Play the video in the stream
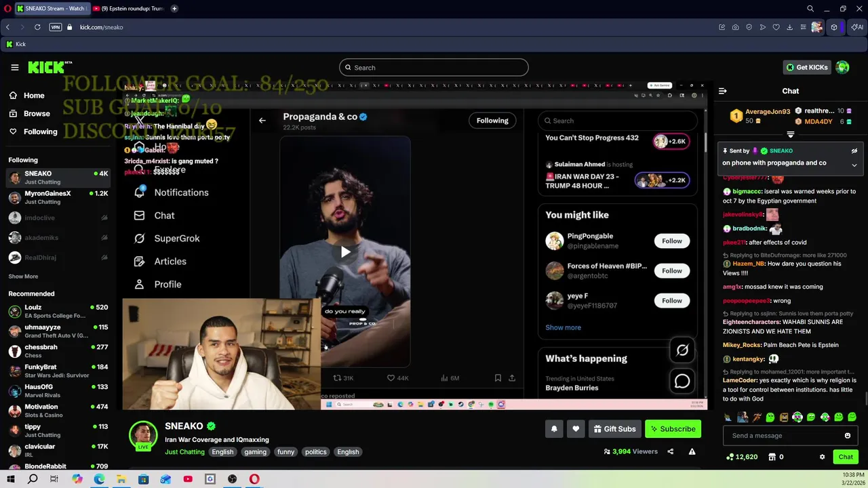The height and width of the screenshot is (488, 868). [x=345, y=252]
